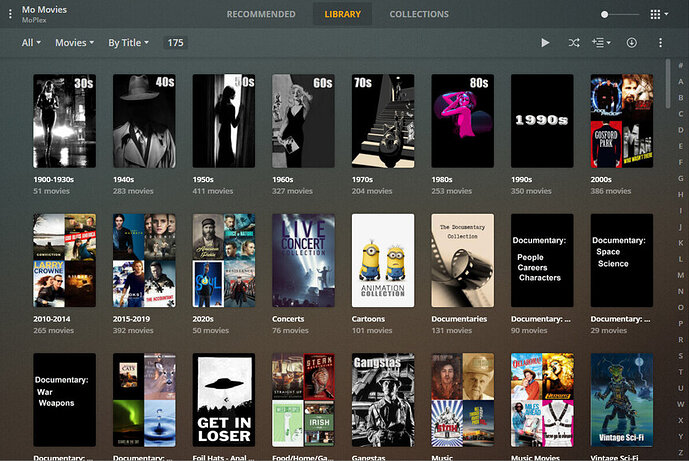Open the 2015-2019 collage poster

(x=144, y=261)
